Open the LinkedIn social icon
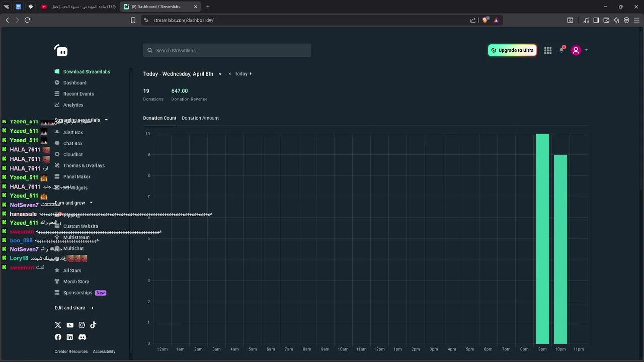 coord(69,337)
